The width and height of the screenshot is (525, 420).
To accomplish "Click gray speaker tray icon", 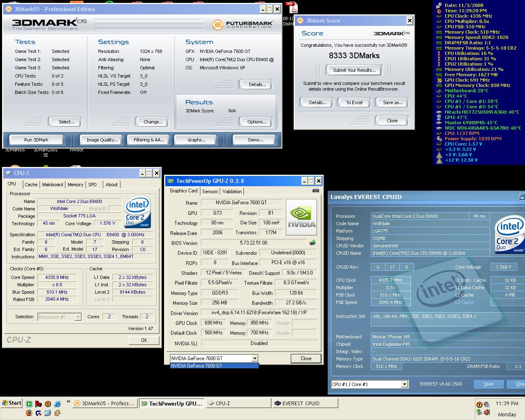I will [x=487, y=405].
